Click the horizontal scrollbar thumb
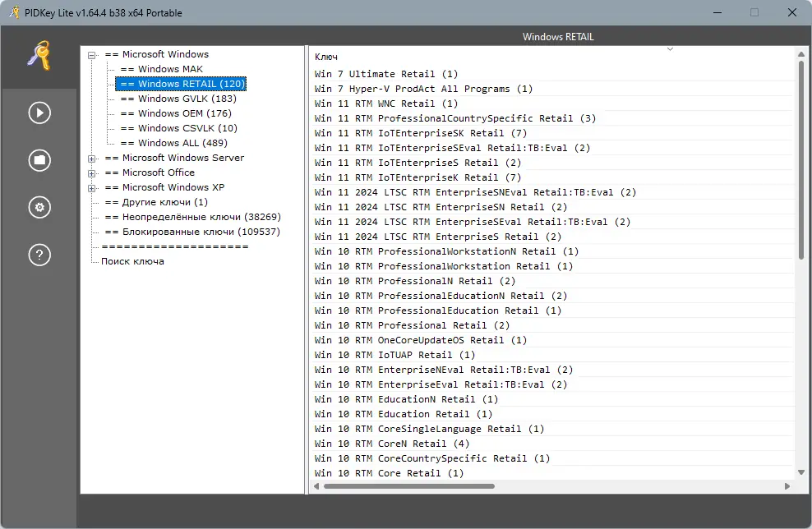 point(409,486)
